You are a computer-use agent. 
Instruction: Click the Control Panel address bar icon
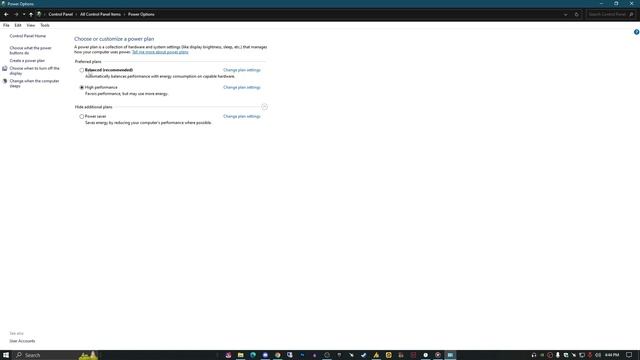point(39,14)
